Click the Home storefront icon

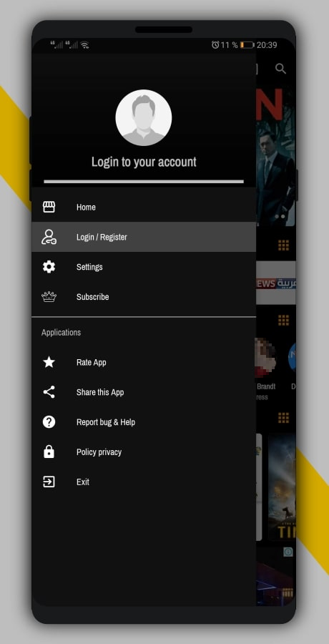(x=49, y=207)
